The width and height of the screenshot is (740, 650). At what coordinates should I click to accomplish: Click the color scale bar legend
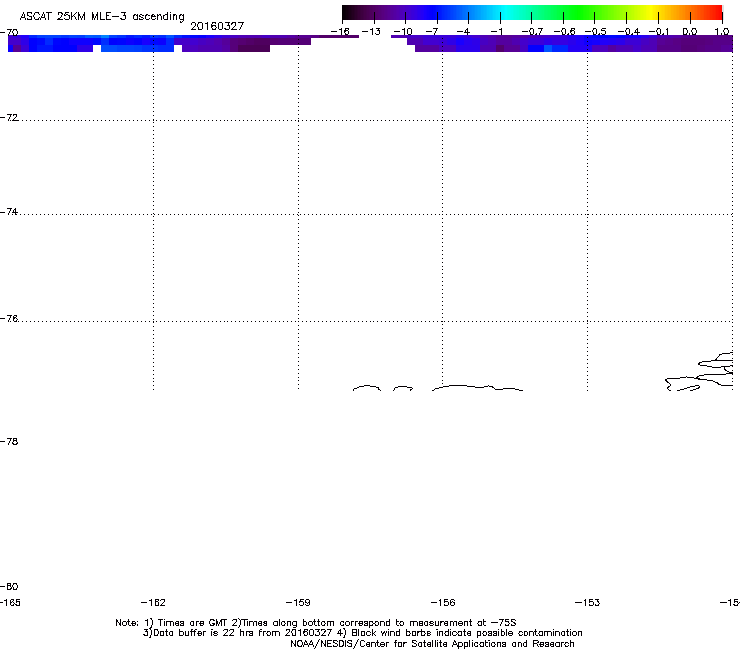(532, 13)
